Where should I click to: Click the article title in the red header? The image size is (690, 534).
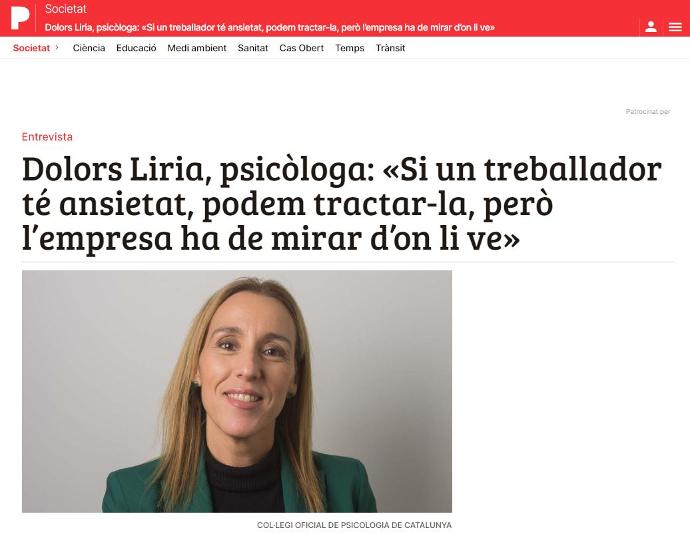[x=270, y=27]
